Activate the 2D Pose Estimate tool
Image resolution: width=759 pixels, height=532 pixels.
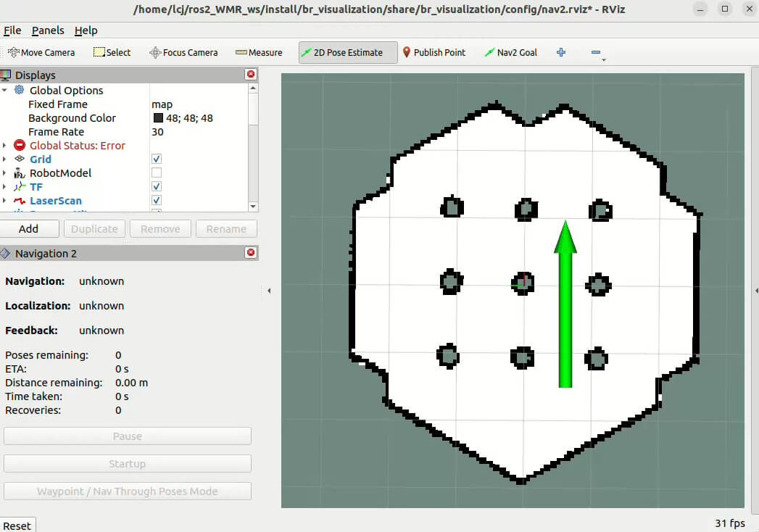[348, 52]
